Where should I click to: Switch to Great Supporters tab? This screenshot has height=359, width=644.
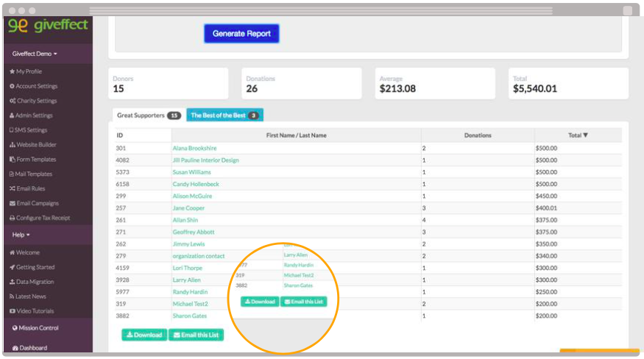[148, 115]
